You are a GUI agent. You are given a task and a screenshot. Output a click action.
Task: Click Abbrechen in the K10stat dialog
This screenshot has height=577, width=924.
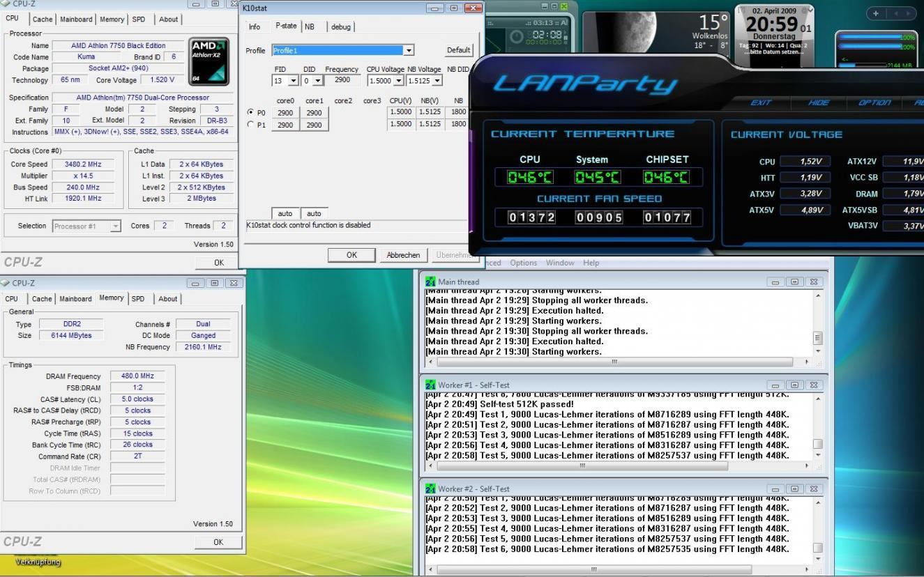(x=403, y=255)
